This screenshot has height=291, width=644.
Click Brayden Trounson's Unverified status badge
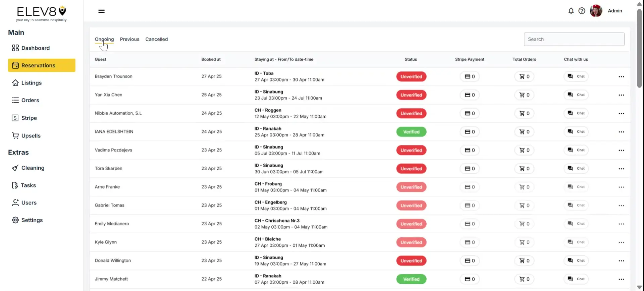[x=411, y=76]
